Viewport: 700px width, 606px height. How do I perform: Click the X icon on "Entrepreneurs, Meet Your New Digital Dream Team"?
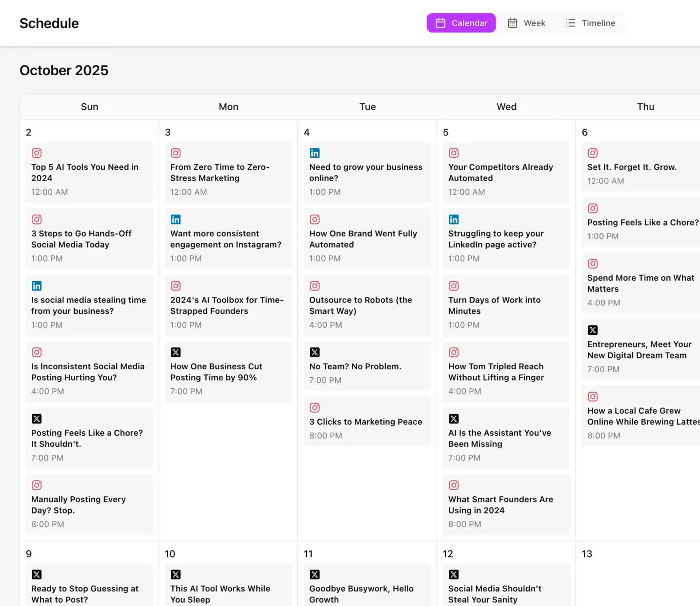click(x=593, y=330)
